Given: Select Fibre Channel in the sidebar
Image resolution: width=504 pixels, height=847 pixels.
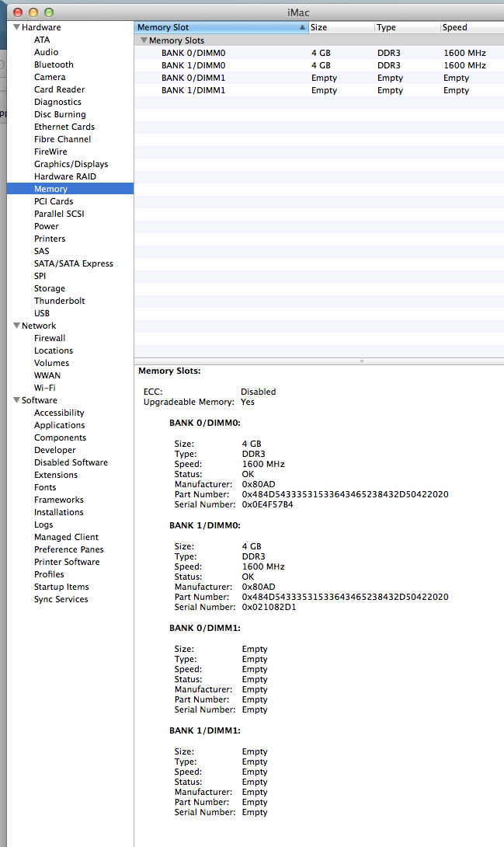Looking at the screenshot, I should (63, 139).
